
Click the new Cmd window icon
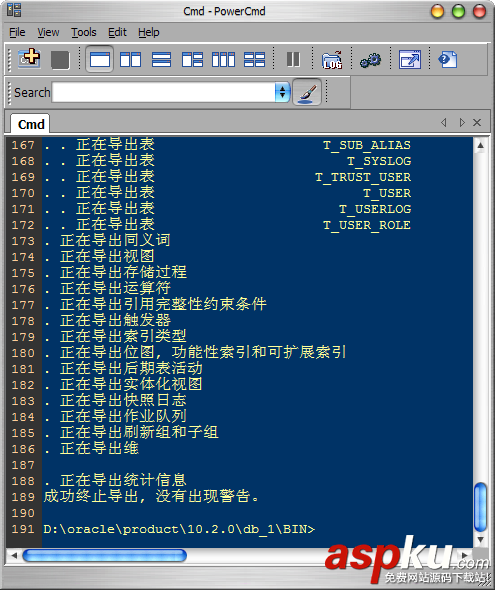click(x=29, y=59)
